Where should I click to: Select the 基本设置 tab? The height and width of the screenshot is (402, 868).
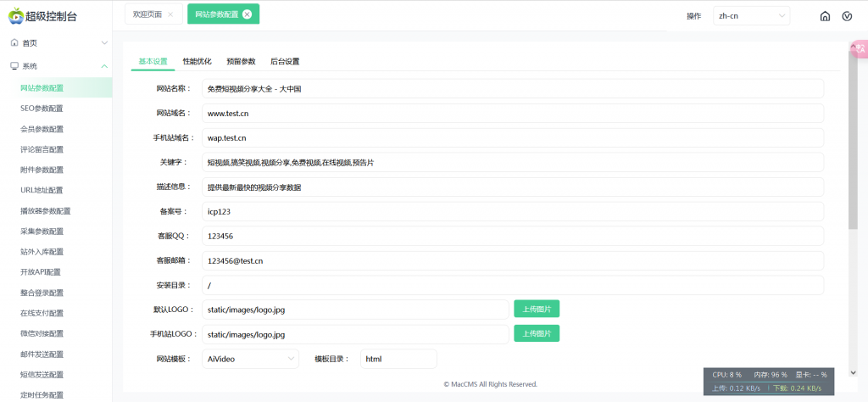(153, 61)
